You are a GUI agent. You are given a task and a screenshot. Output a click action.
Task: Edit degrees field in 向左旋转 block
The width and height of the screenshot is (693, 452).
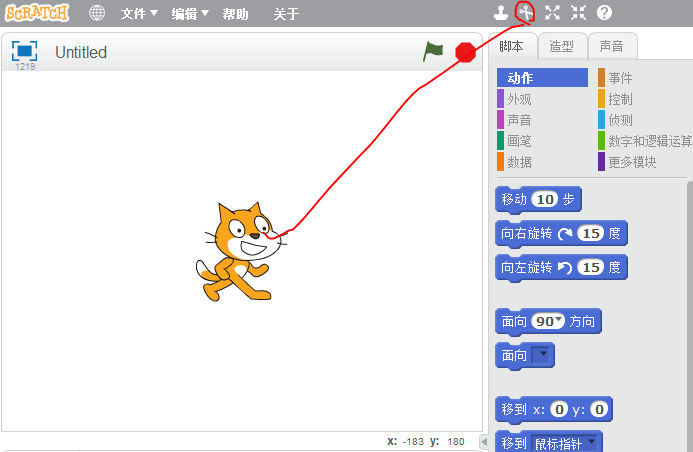(x=591, y=267)
